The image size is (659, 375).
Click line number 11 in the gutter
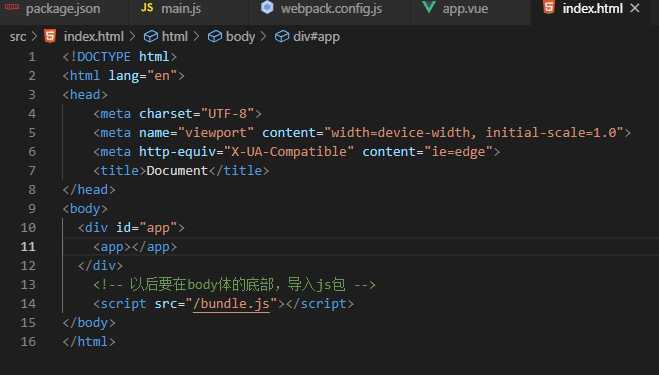pos(28,246)
